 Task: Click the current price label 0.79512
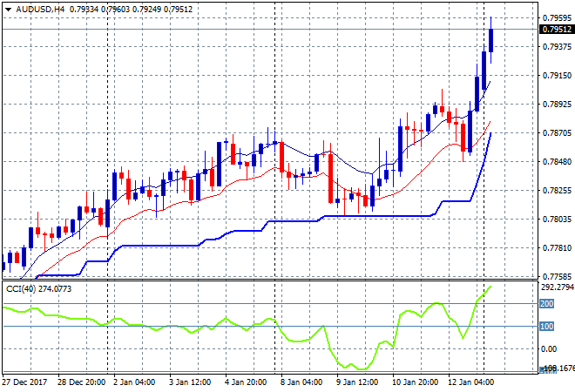click(557, 30)
